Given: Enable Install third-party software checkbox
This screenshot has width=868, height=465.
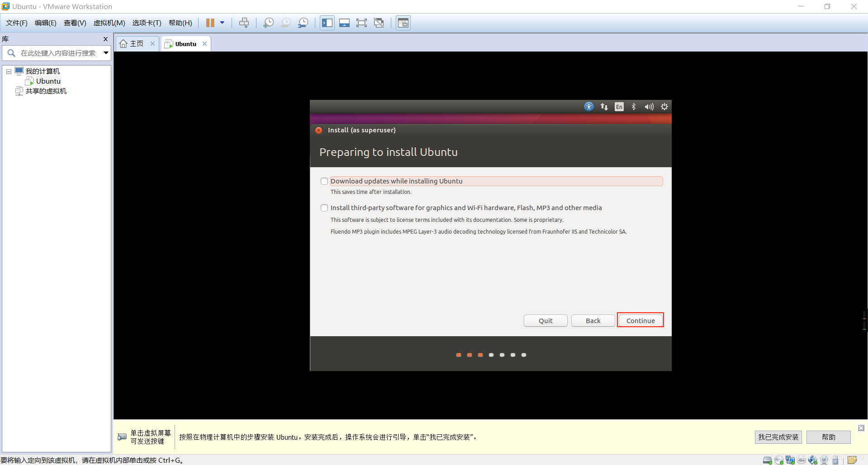Looking at the screenshot, I should click(x=324, y=208).
